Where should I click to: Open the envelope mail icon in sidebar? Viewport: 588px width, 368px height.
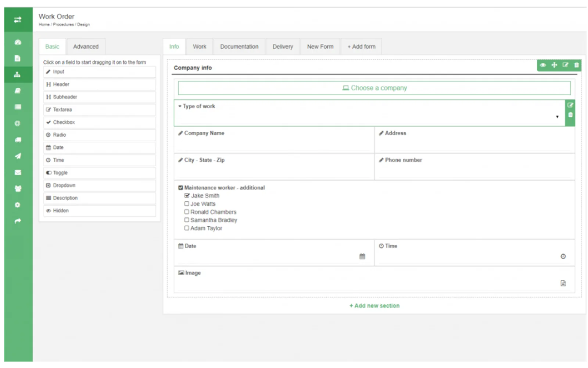click(18, 172)
